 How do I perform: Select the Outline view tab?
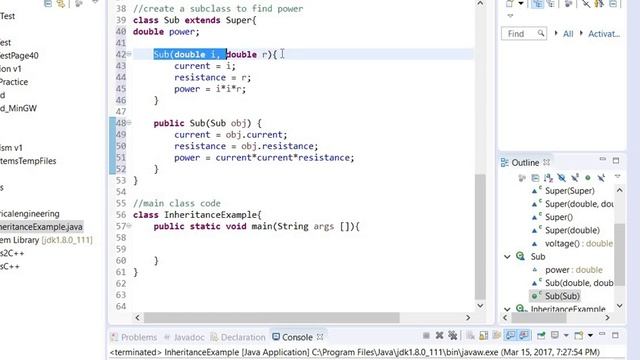click(520, 162)
